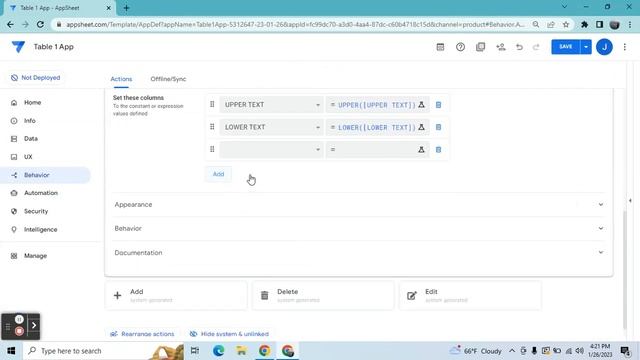Reload the browser page

tap(40, 24)
